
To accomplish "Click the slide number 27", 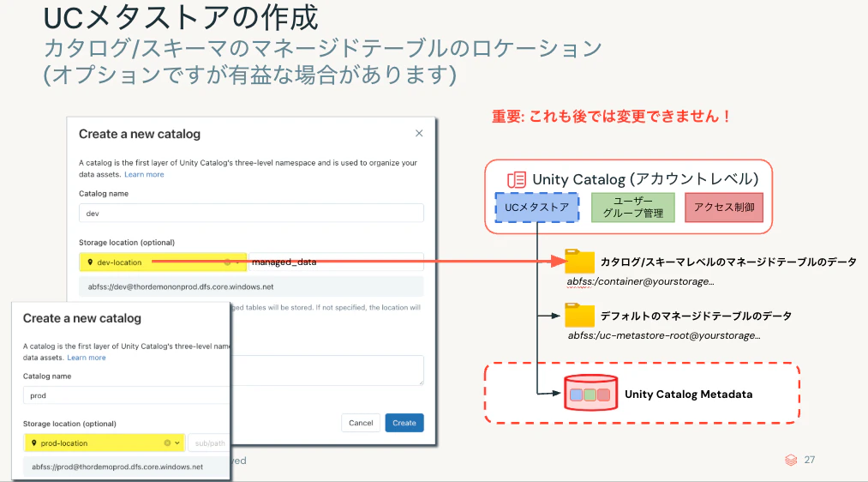I will click(x=810, y=460).
